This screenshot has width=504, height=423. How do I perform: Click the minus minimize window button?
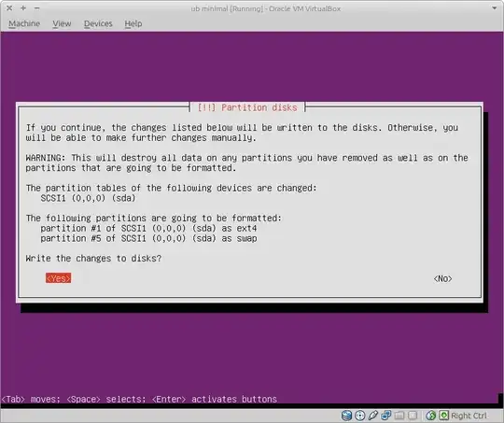coord(37,8)
